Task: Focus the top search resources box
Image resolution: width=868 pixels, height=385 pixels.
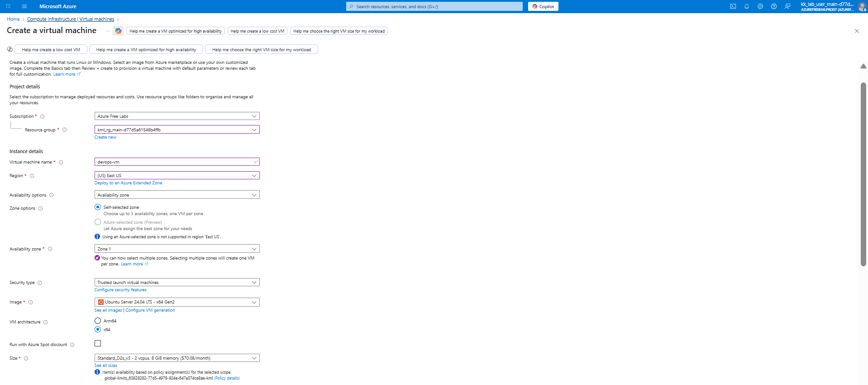Action: (434, 6)
